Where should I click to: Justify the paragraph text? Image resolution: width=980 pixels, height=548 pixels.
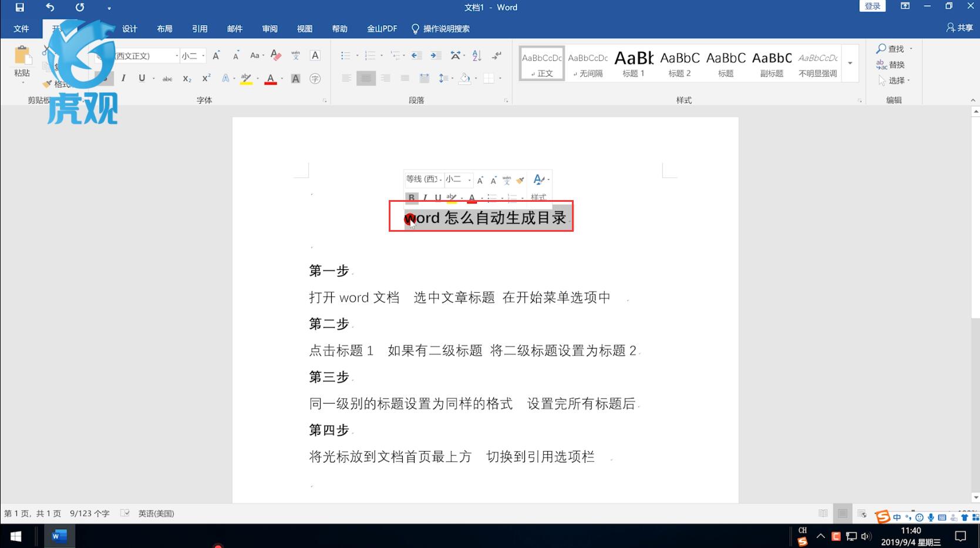[x=405, y=78]
